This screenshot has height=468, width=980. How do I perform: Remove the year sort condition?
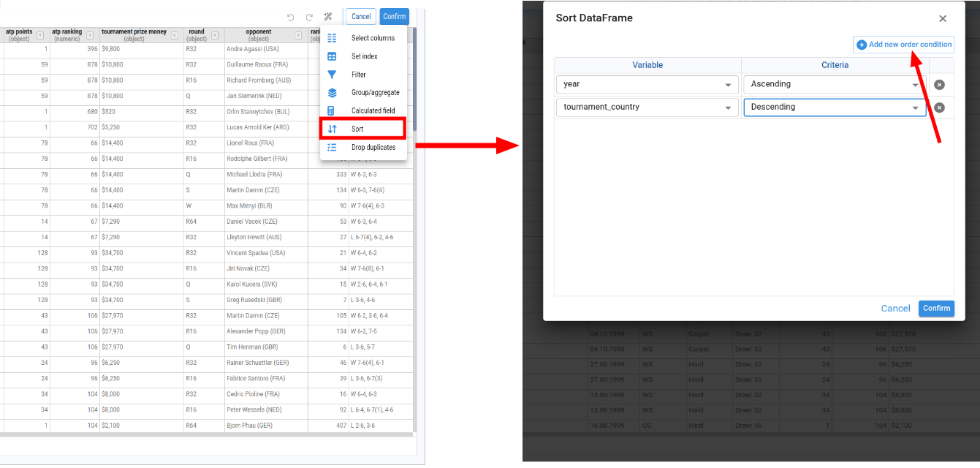pos(940,85)
